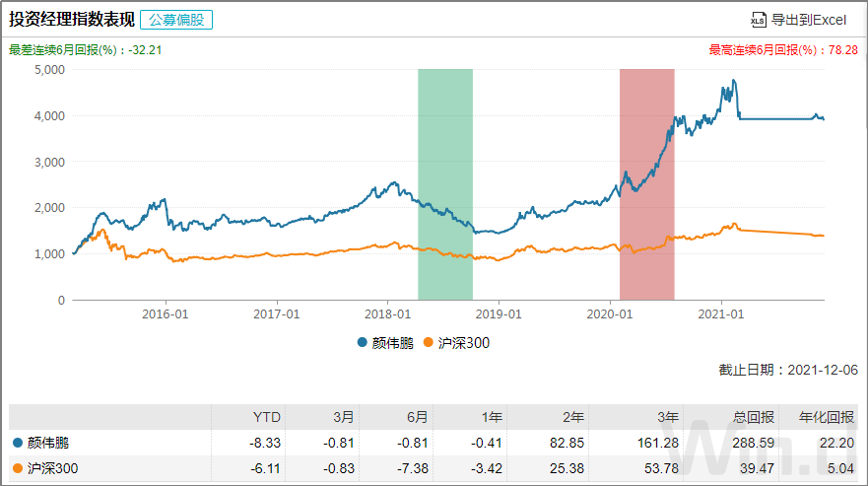Click 3,000 y-axis label

49,162
